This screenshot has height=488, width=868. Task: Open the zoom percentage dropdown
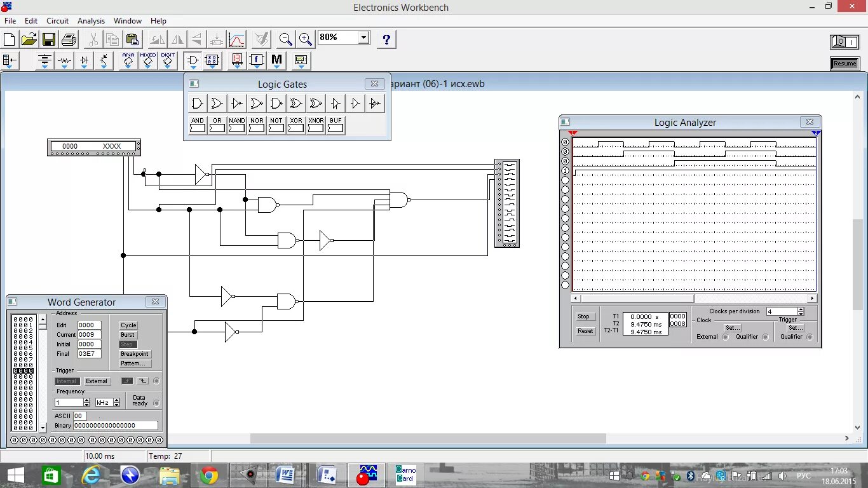pos(363,37)
